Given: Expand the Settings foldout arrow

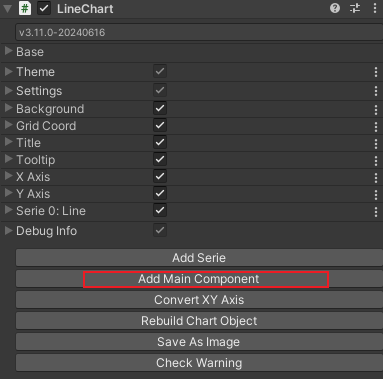Looking at the screenshot, I should click(9, 90).
